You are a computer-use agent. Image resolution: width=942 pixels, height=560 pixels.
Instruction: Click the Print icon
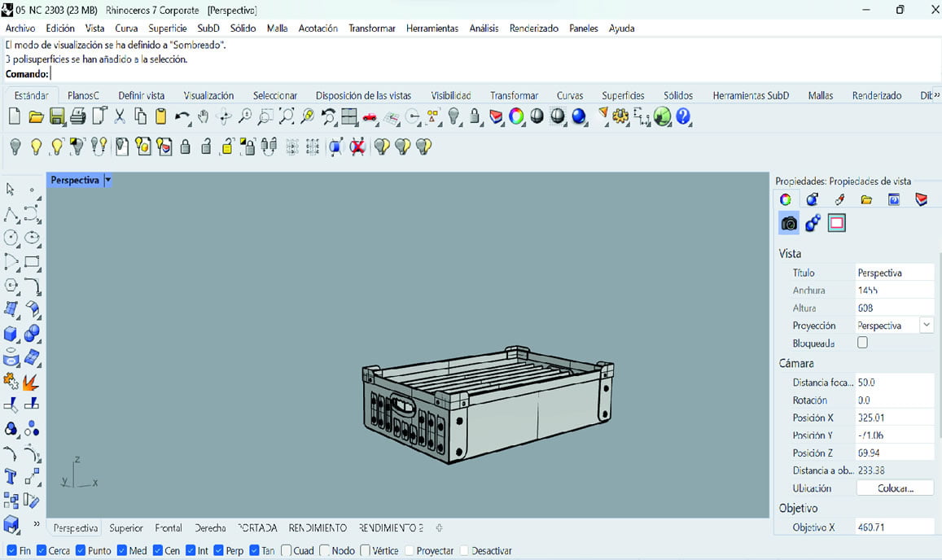point(78,116)
